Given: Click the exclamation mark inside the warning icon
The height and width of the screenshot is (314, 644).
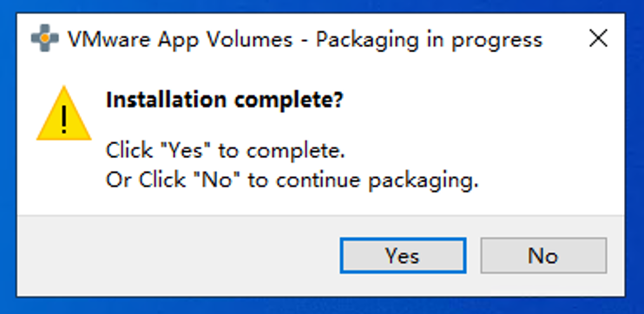Looking at the screenshot, I should pyautogui.click(x=63, y=119).
